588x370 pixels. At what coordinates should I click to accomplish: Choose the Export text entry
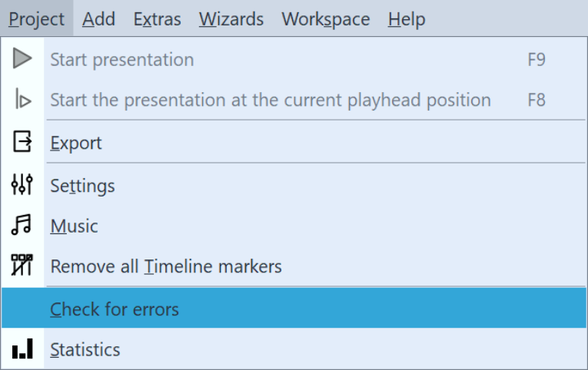[x=76, y=143]
